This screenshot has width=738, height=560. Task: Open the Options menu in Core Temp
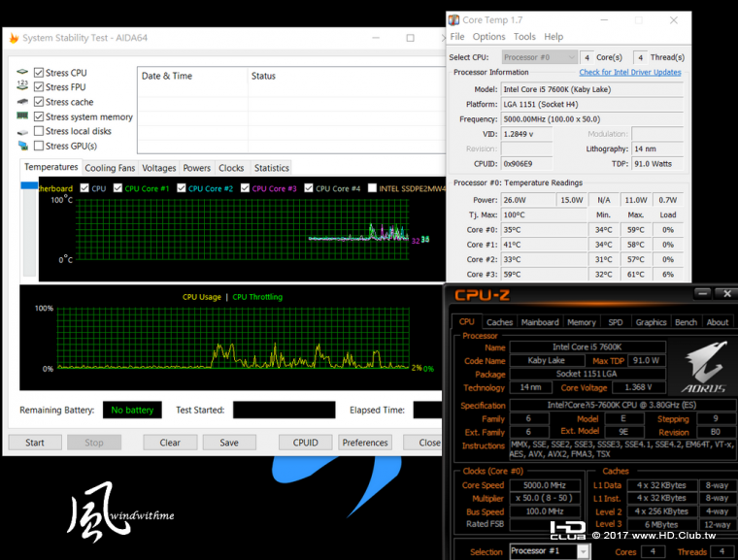[488, 37]
